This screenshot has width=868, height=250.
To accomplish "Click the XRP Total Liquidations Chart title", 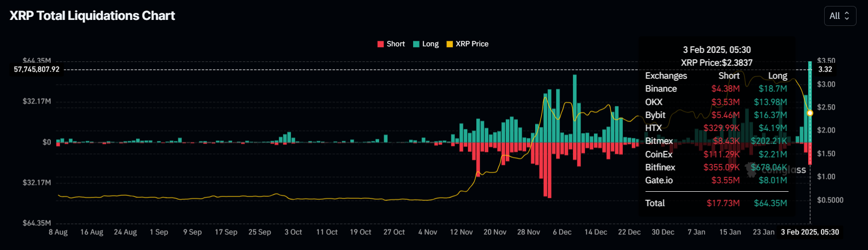I will tap(92, 16).
